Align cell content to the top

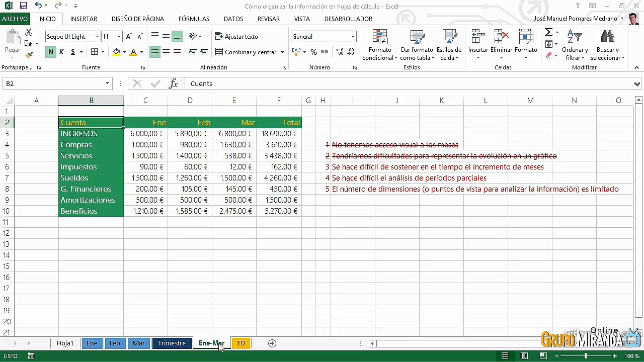(x=155, y=36)
